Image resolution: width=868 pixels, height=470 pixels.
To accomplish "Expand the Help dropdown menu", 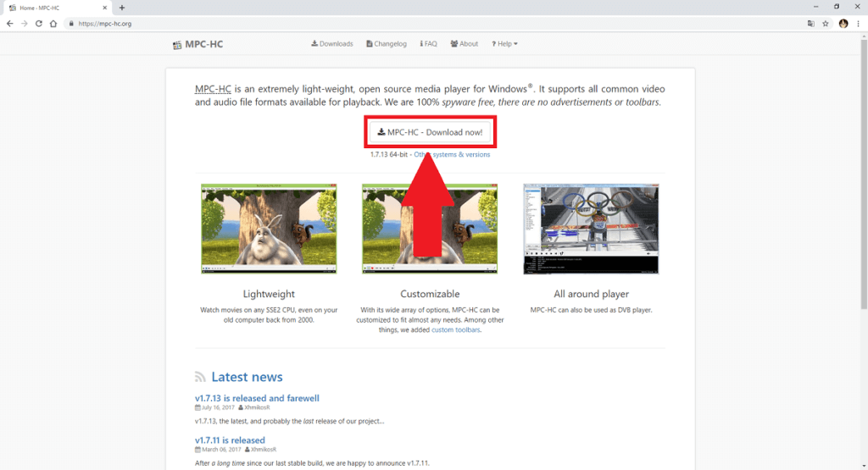I will [x=504, y=44].
